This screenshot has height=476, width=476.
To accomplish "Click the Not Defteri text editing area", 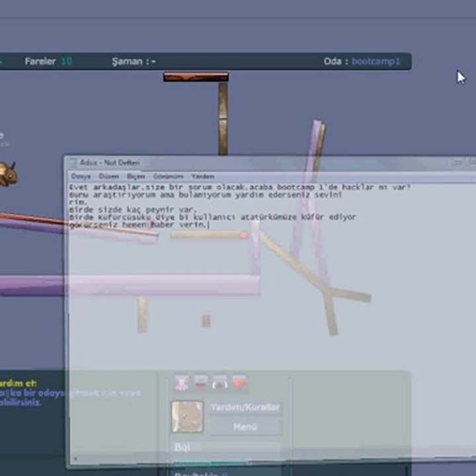I will [x=272, y=319].
